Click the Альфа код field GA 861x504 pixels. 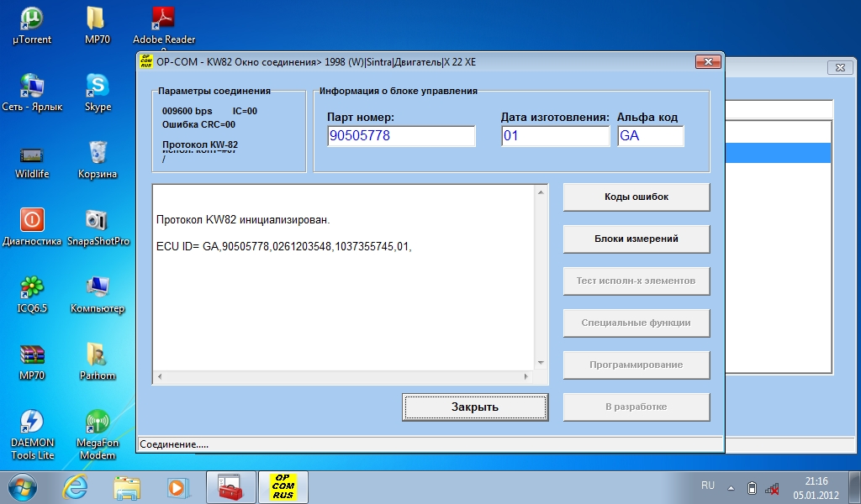(651, 136)
